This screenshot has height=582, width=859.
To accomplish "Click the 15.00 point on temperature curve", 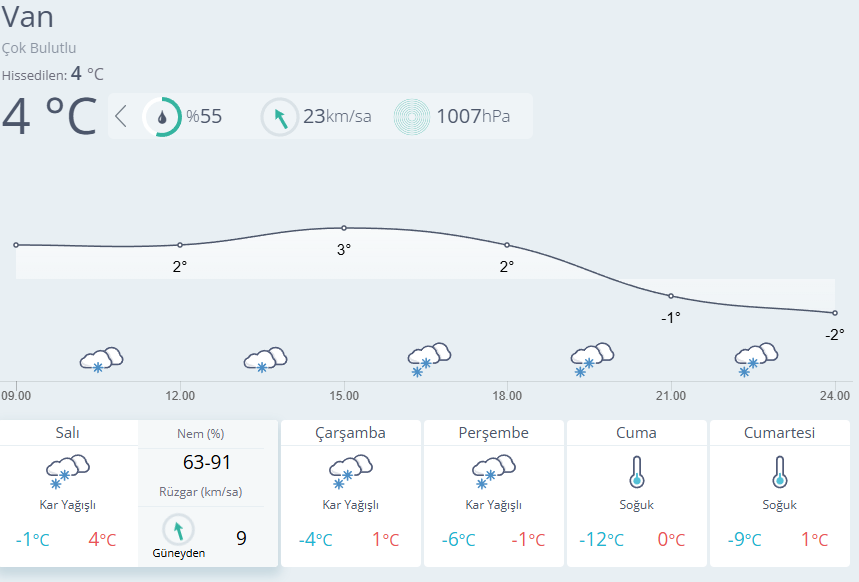I will tap(344, 228).
